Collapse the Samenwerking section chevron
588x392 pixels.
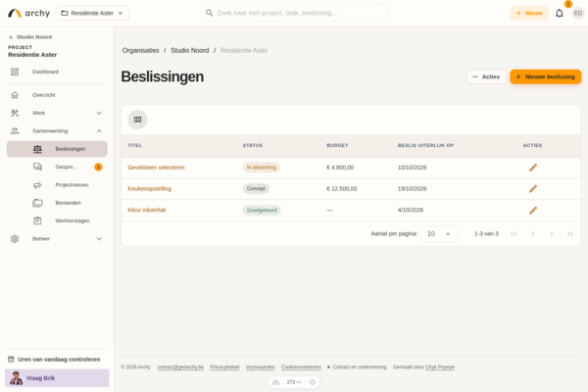[99, 131]
